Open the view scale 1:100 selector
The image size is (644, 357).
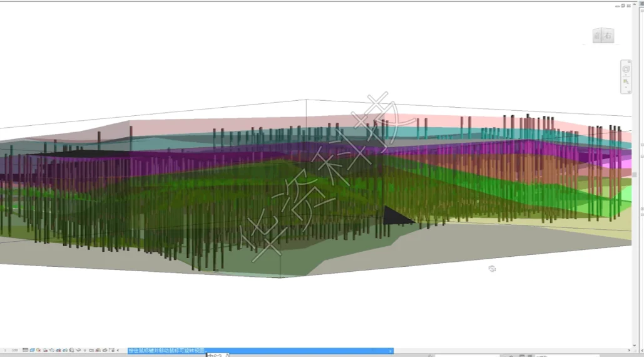(x=11, y=351)
